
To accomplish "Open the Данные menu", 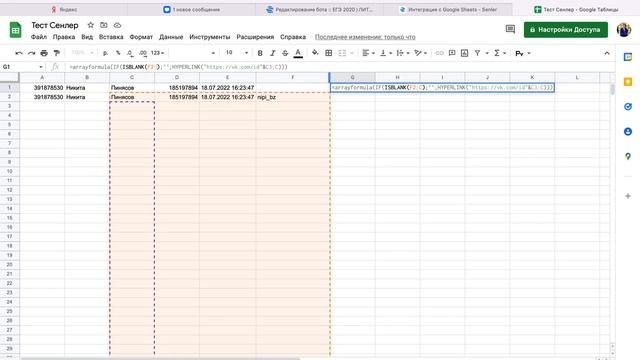I will 171,37.
